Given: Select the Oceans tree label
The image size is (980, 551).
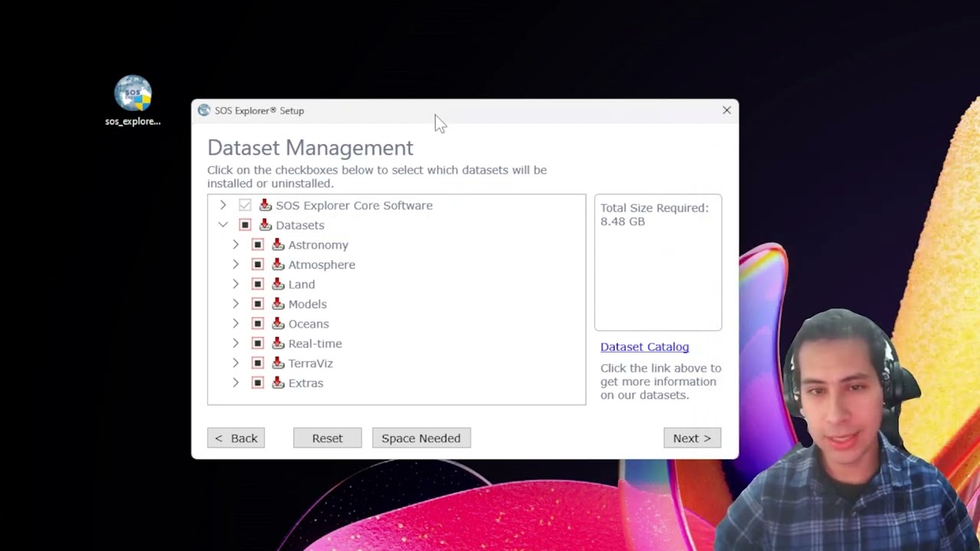Looking at the screenshot, I should coord(309,324).
